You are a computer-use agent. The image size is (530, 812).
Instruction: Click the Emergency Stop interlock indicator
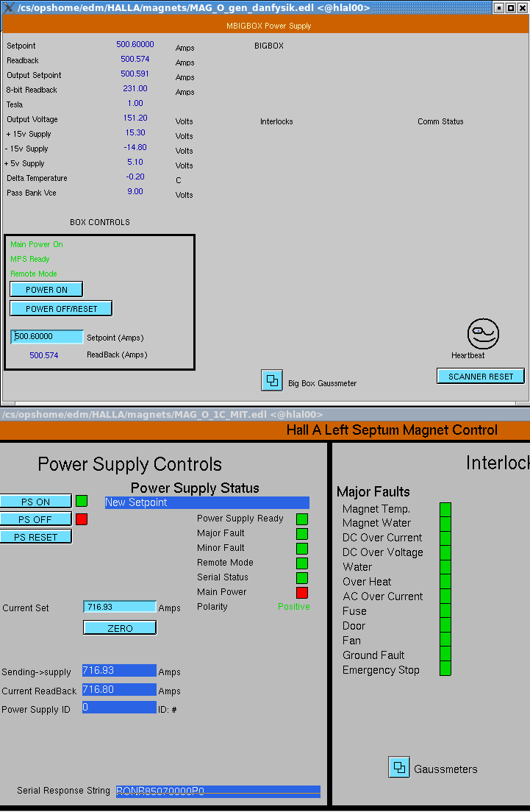click(x=445, y=669)
